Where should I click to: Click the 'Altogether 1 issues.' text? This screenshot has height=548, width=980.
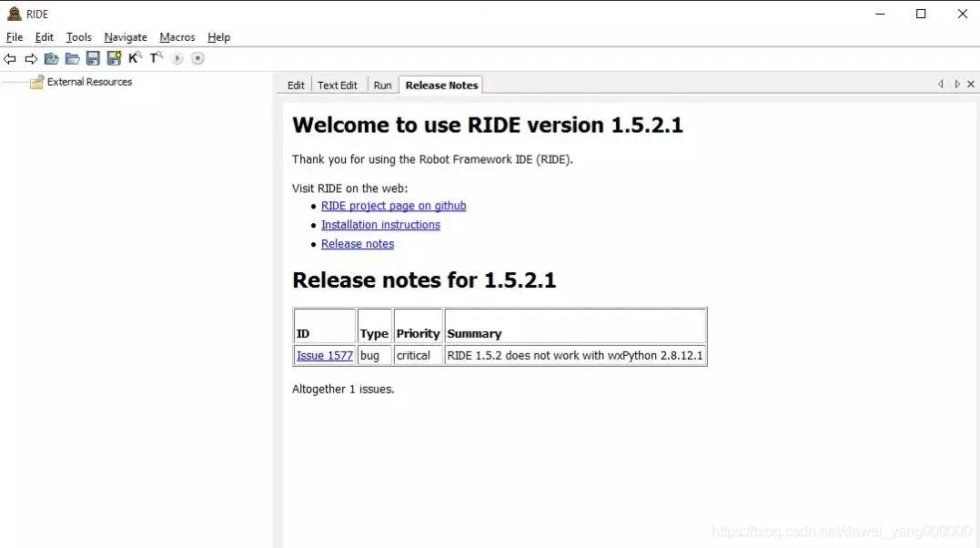click(x=343, y=389)
